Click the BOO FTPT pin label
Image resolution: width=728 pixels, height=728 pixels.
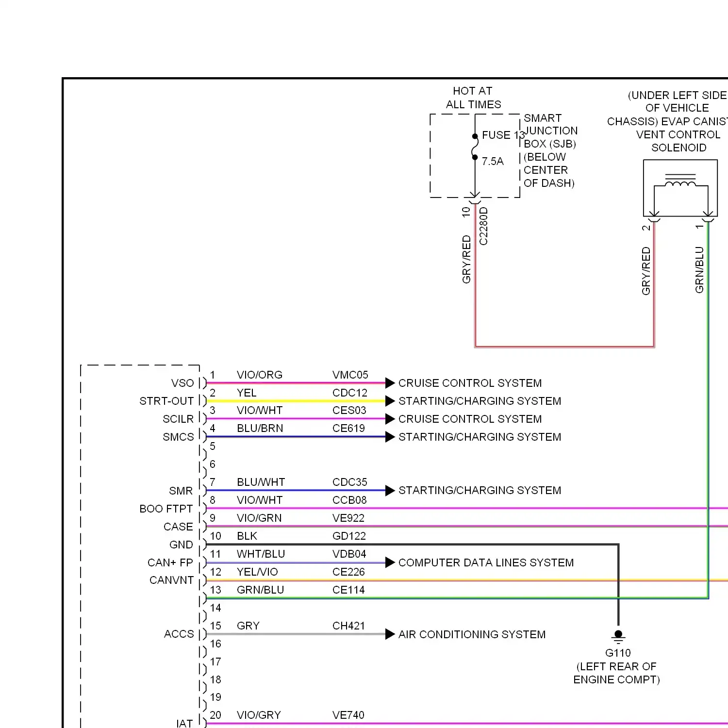(x=166, y=509)
